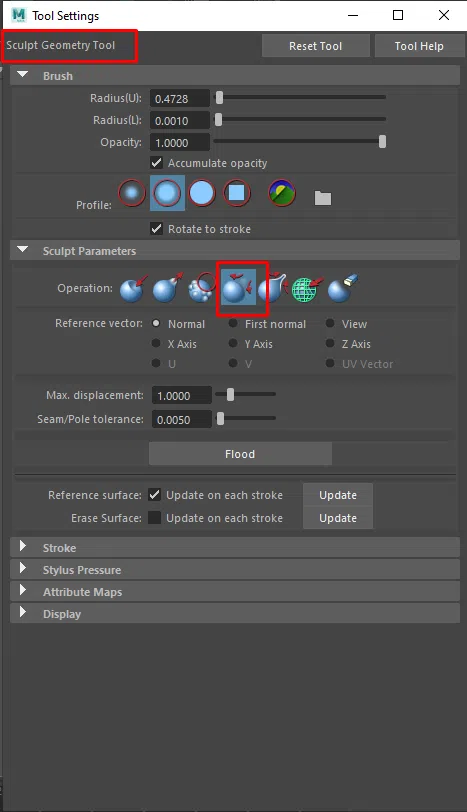The height and width of the screenshot is (812, 467).
Task: Open the brush profile folder browser
Action: pos(323,198)
